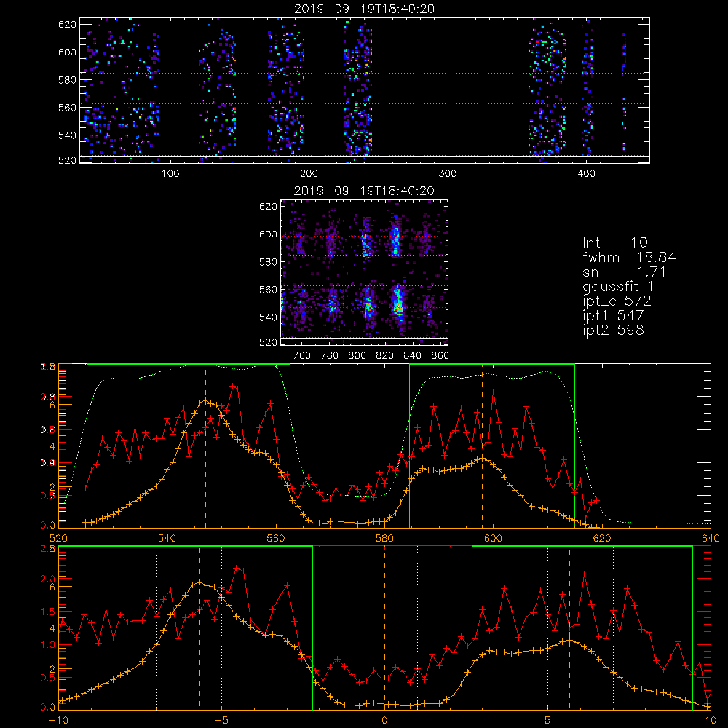Click the top plot x-axis label 100

(170, 174)
